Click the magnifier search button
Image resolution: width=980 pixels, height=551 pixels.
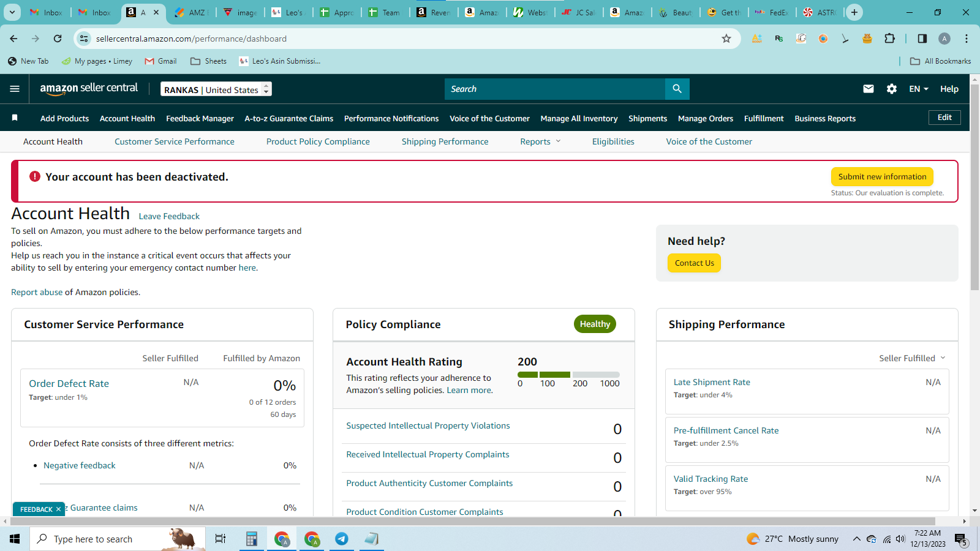[677, 89]
